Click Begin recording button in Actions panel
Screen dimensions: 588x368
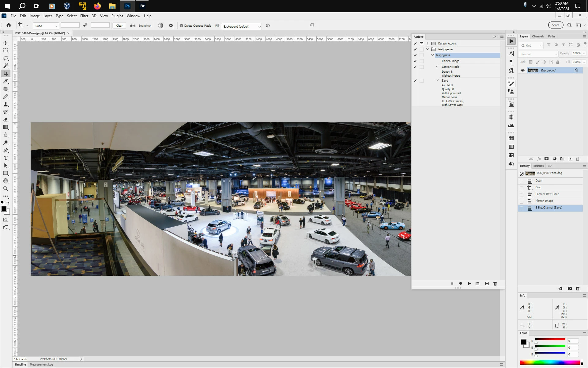click(x=460, y=284)
